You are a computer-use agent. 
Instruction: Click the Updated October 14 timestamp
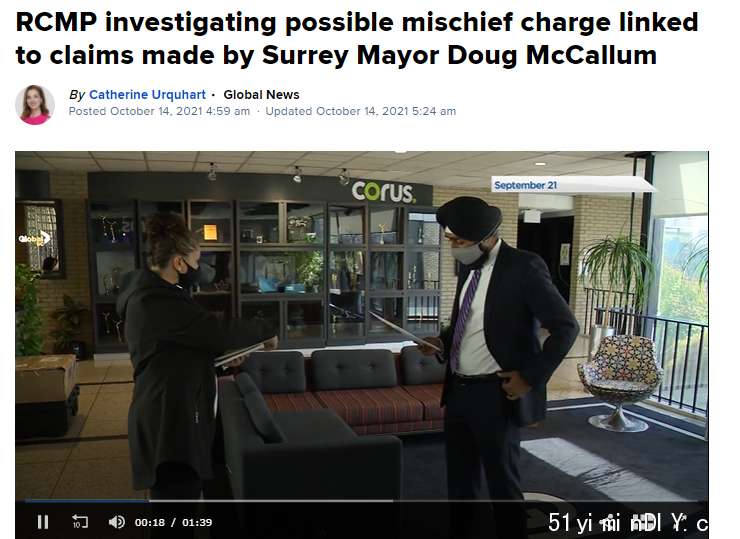pyautogui.click(x=361, y=111)
